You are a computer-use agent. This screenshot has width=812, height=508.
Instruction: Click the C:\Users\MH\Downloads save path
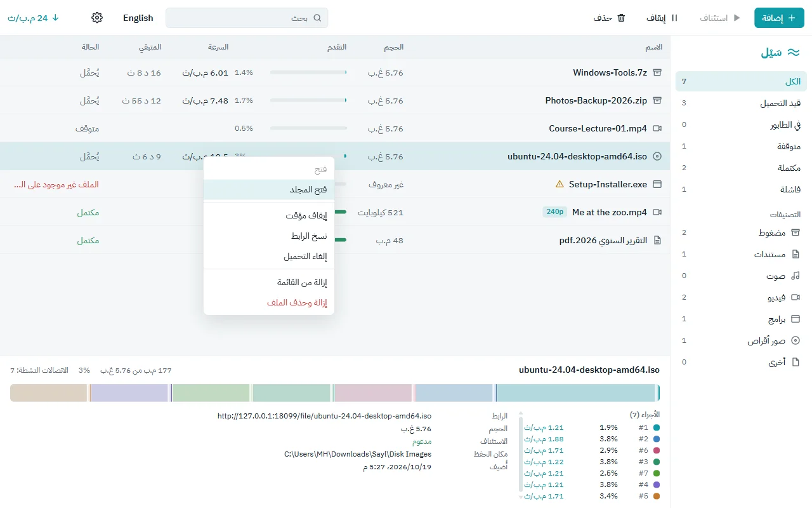358,454
